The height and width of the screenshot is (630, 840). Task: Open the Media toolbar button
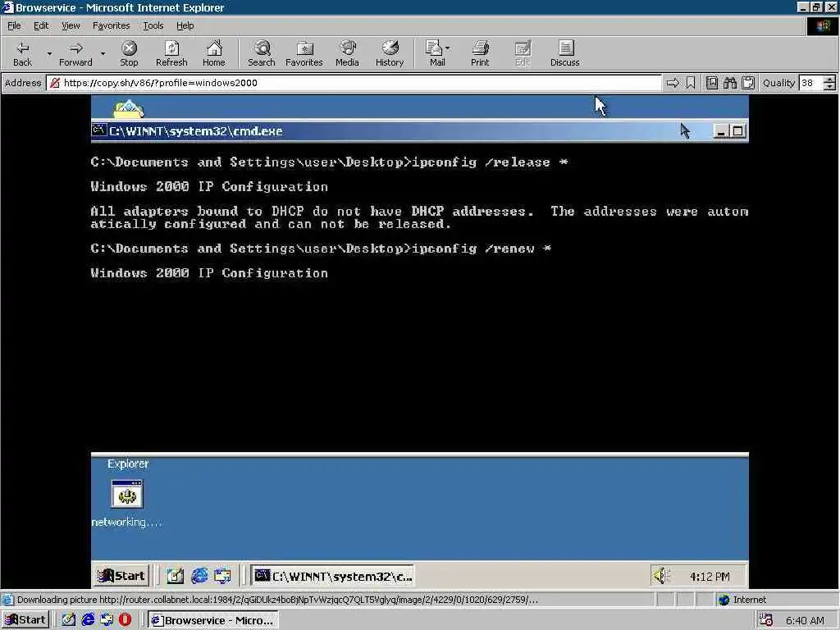(x=347, y=53)
